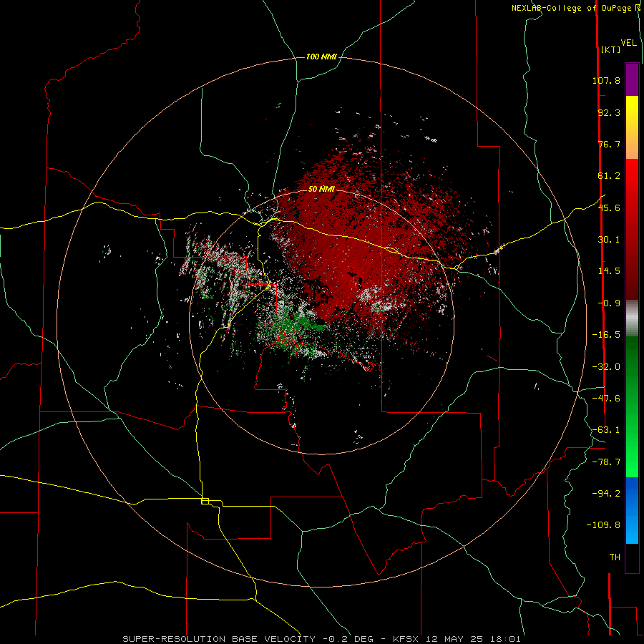Pick the purple segment of the velocity color bar
Image resolution: width=644 pixels, height=644 pixels.
coord(632,79)
